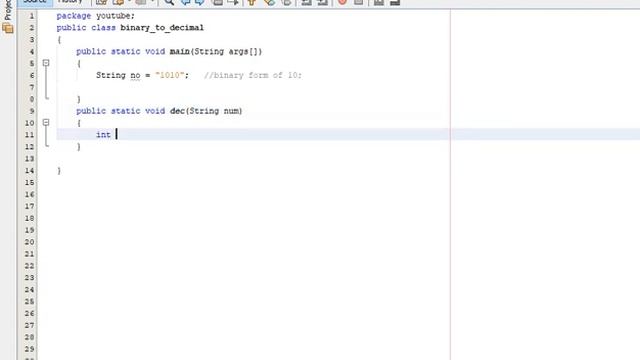
Task: Click the closing brace on line 14
Action: coord(59,171)
